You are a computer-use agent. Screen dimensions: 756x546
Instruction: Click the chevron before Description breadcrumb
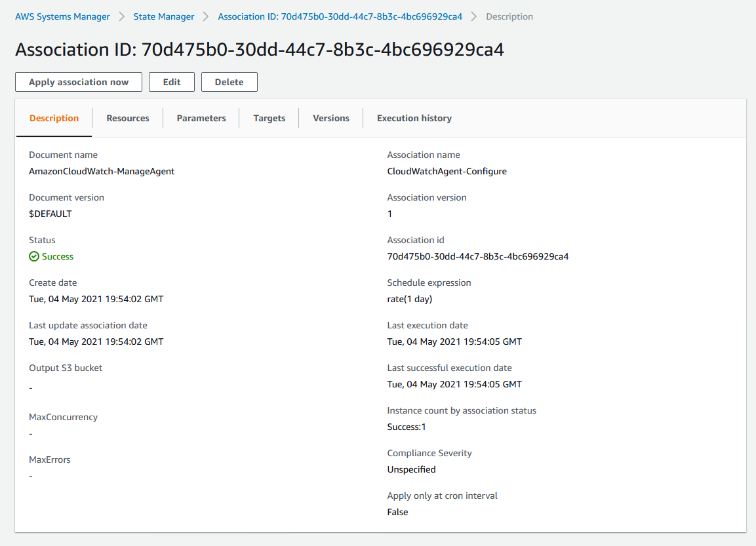click(474, 16)
